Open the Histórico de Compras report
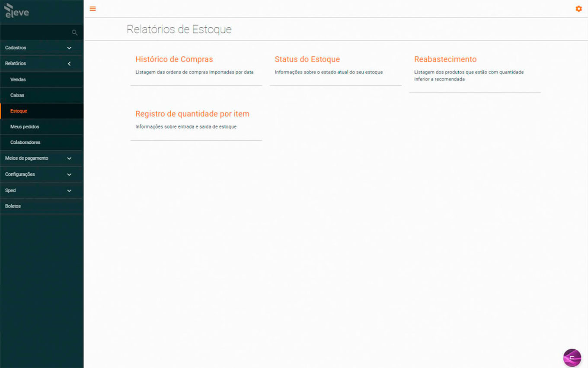Screen dimensions: 588x368 pyautogui.click(x=174, y=60)
